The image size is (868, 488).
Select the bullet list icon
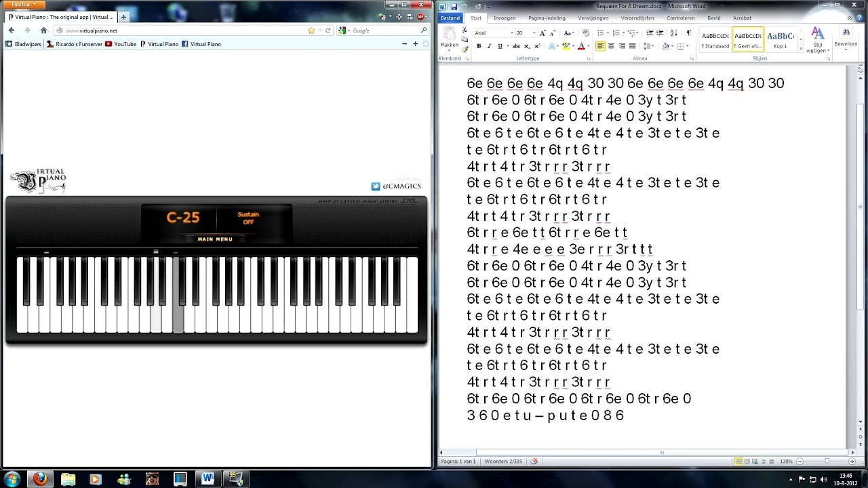tap(601, 32)
